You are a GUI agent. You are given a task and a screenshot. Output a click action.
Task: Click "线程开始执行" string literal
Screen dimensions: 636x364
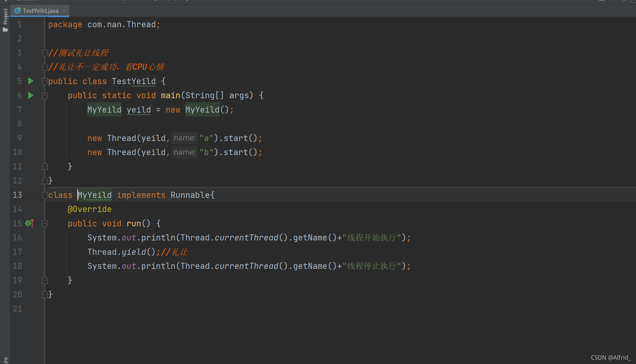[x=372, y=238]
